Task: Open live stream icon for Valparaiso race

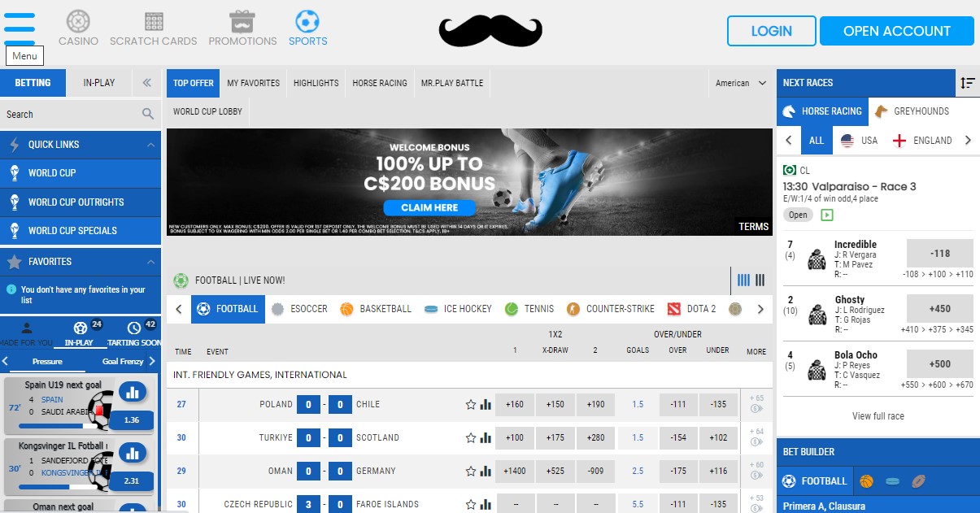Action: (828, 215)
